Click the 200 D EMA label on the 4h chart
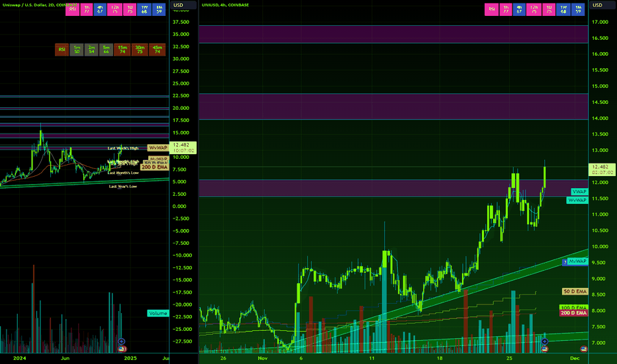The image size is (617, 364). [x=574, y=313]
